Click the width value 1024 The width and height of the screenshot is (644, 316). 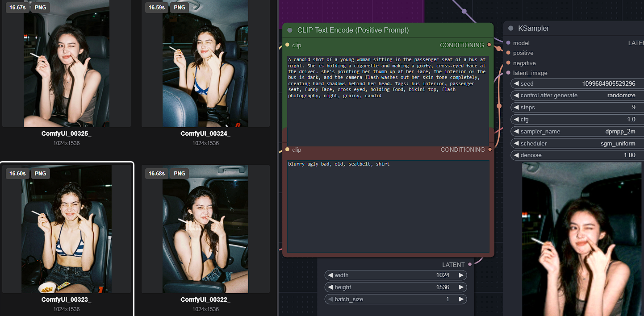click(443, 275)
